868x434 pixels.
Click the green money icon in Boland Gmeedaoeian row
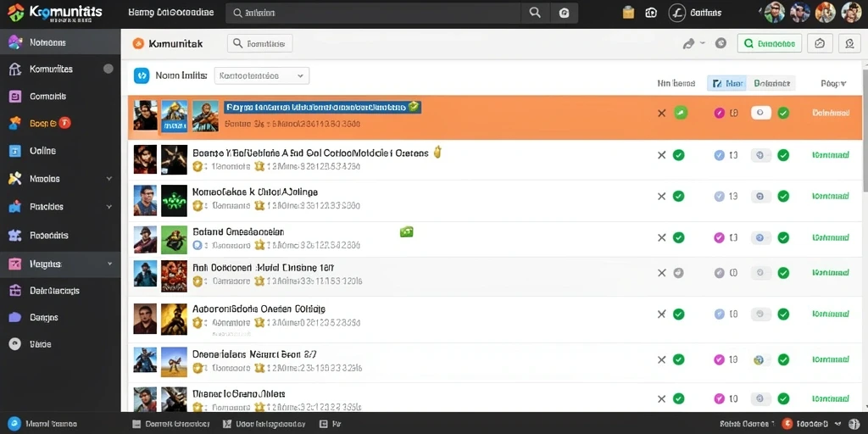(407, 232)
